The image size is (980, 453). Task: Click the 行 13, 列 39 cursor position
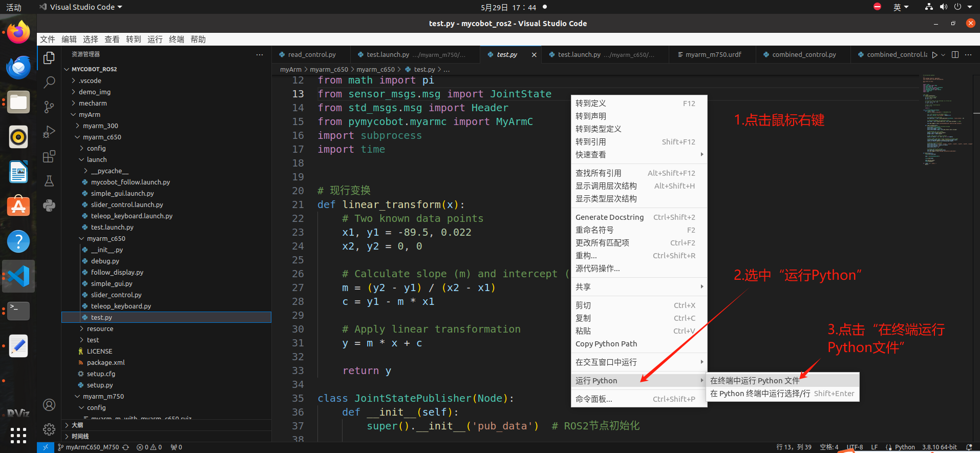click(x=794, y=447)
